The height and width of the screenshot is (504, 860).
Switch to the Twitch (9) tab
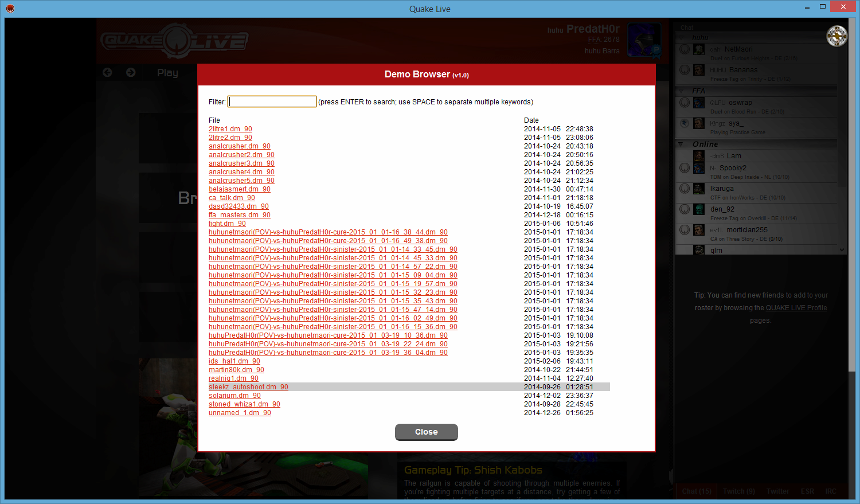[x=738, y=491]
